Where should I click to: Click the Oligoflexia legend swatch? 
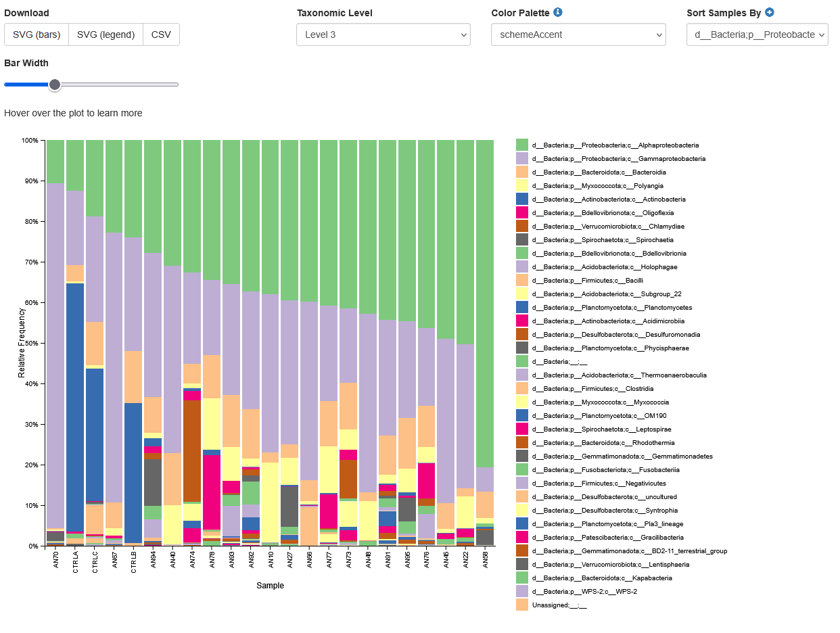click(521, 212)
